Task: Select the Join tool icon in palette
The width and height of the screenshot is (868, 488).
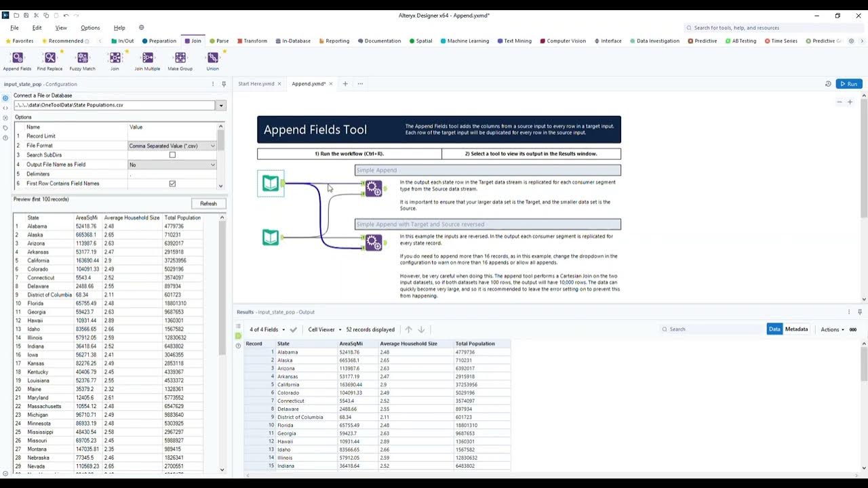Action: click(115, 58)
